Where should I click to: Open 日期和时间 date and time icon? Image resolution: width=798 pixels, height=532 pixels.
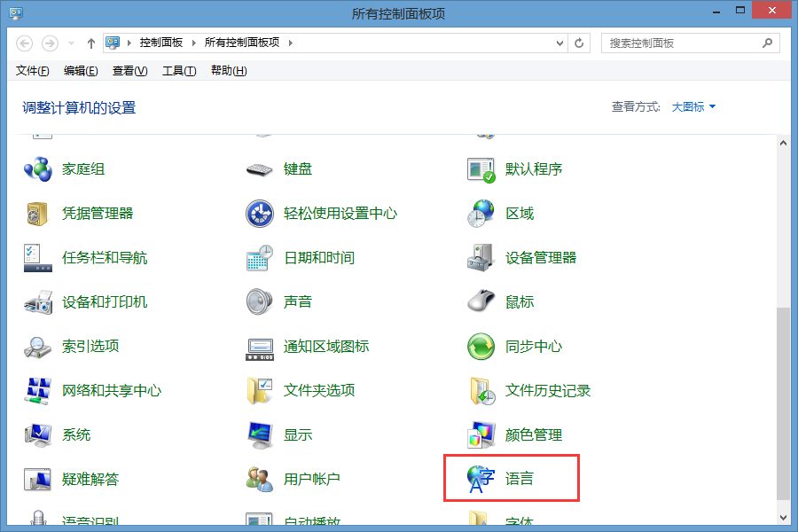(x=258, y=258)
